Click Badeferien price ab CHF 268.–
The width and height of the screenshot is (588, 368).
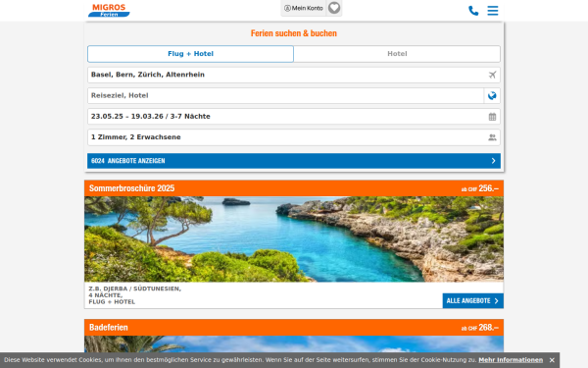(x=480, y=328)
